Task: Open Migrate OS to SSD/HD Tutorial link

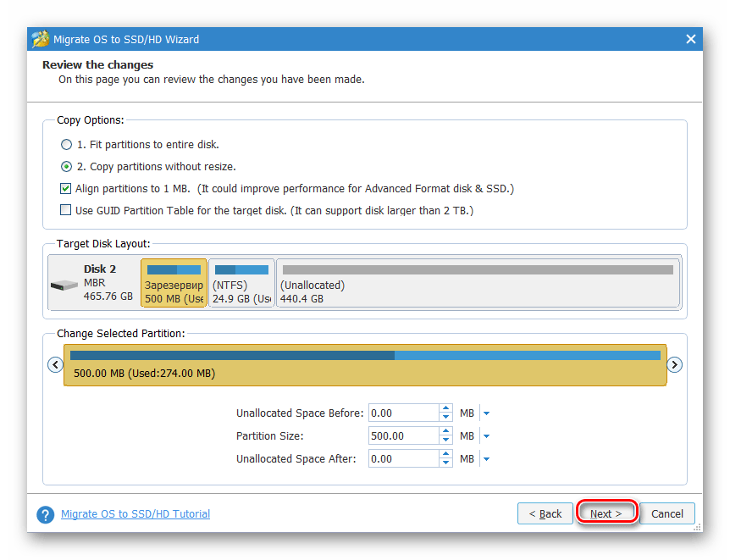Action: (135, 514)
